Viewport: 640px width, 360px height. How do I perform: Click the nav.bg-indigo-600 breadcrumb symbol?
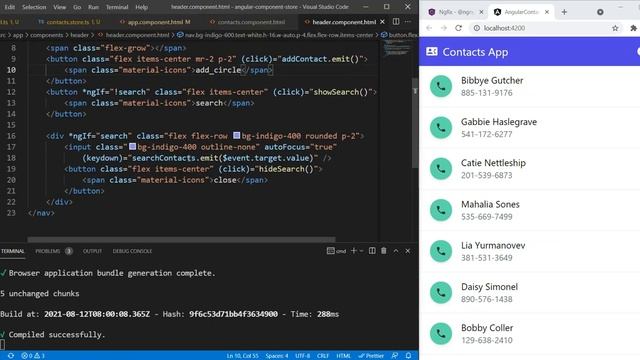coord(279,35)
